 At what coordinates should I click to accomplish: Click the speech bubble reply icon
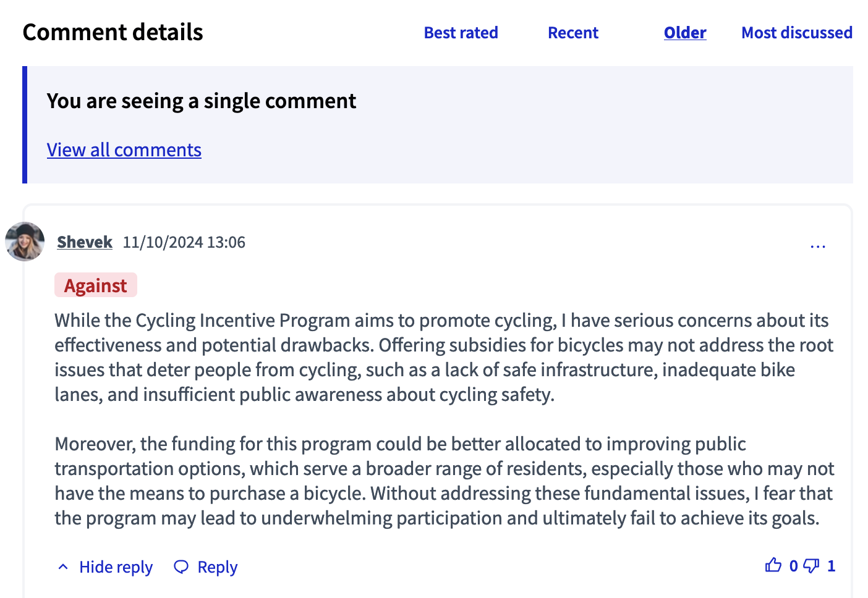click(x=181, y=567)
